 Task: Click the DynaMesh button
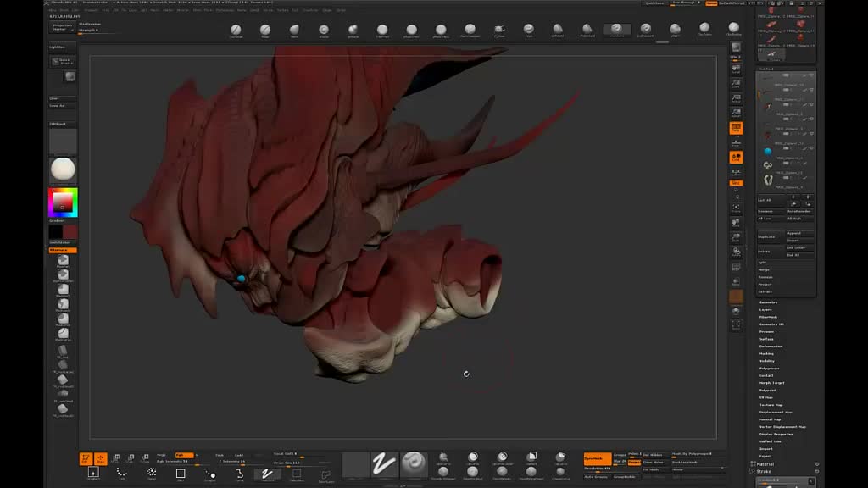[x=598, y=458]
